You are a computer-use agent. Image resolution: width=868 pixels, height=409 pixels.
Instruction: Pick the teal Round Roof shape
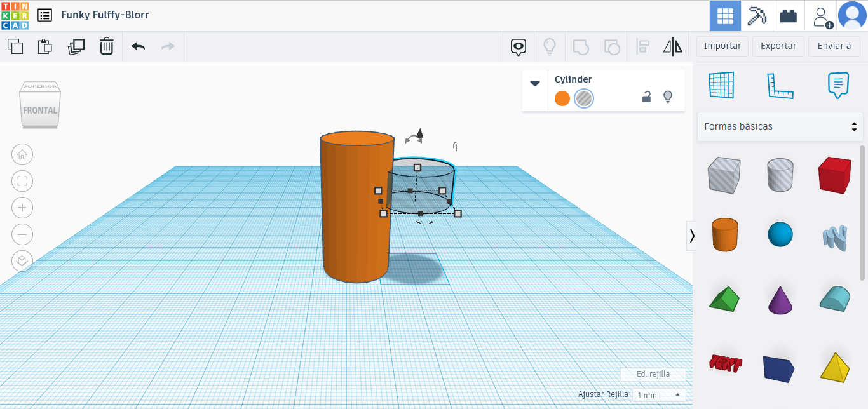pos(834,298)
